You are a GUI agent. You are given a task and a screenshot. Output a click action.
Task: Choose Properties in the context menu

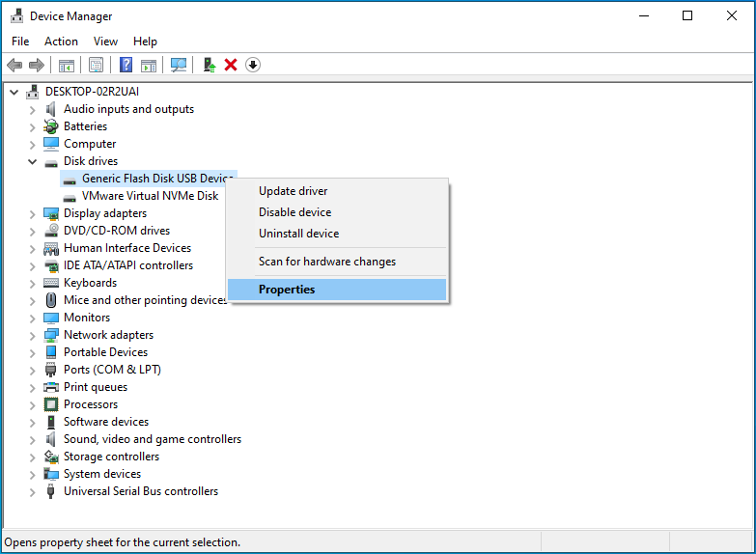(x=287, y=290)
